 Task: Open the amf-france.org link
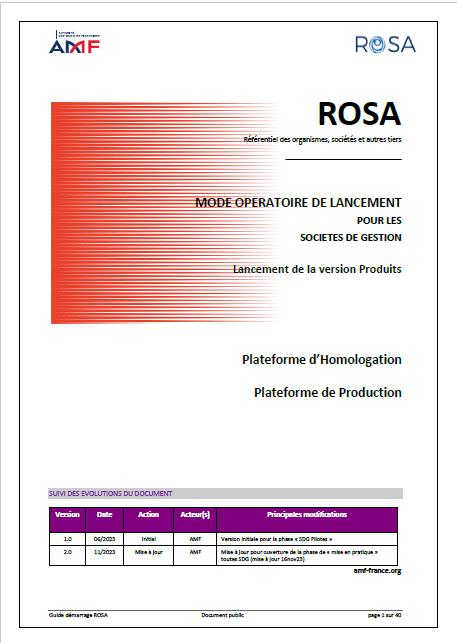377,570
